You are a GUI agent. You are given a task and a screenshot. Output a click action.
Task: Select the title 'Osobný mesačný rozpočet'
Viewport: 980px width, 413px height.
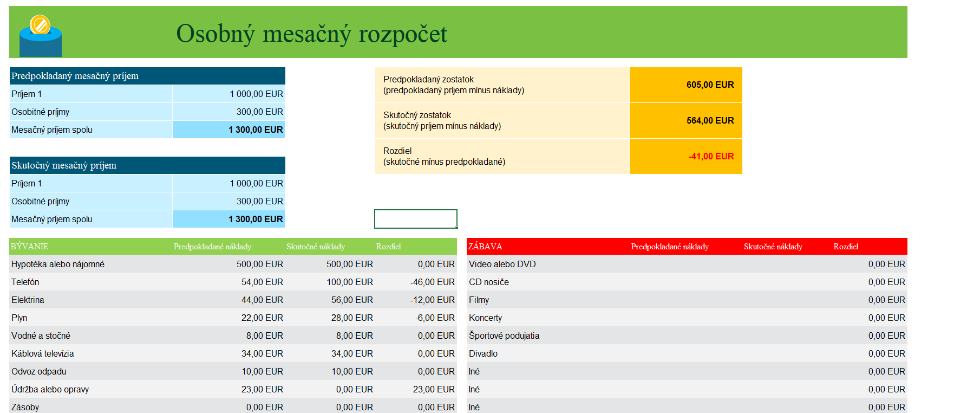pos(311,34)
